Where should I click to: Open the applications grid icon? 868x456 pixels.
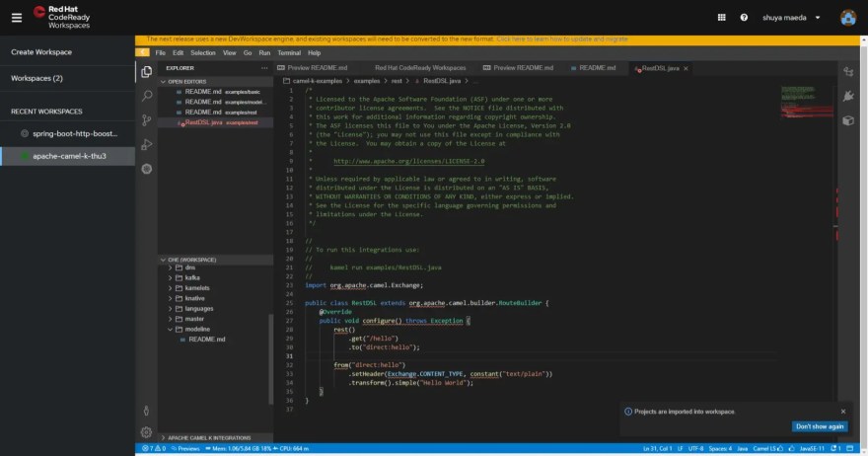point(721,17)
